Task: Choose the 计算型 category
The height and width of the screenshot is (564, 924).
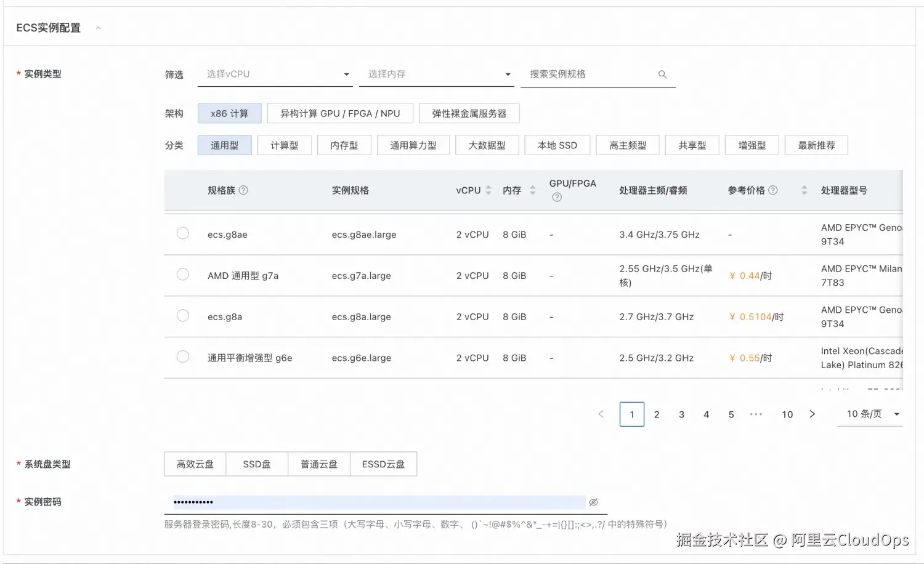Action: (x=285, y=145)
